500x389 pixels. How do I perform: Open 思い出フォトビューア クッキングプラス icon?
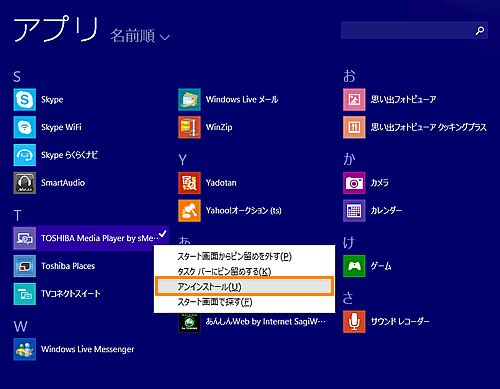coord(354,127)
